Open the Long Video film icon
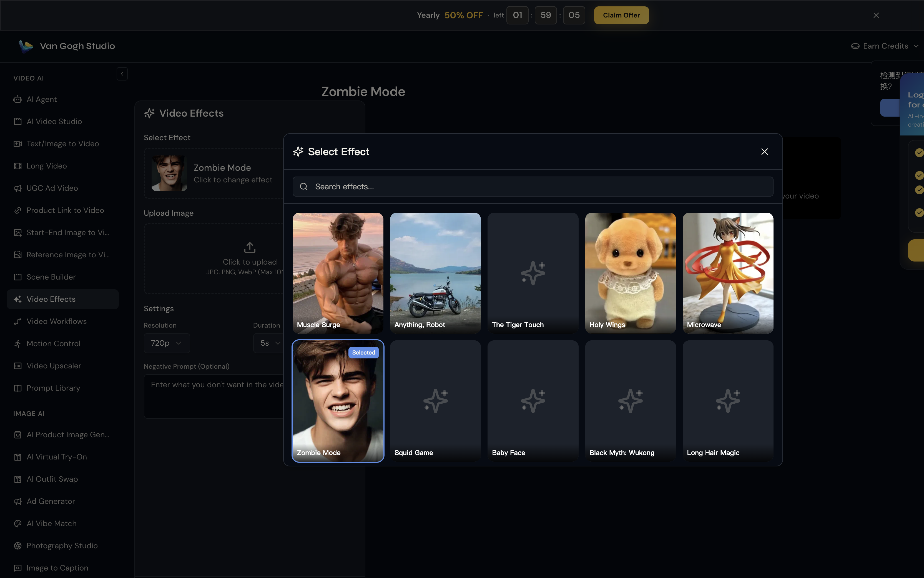Viewport: 924px width, 578px height. (17, 166)
